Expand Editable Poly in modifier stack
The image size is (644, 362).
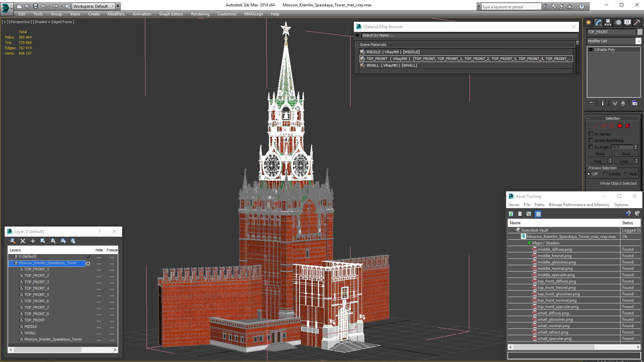click(591, 50)
